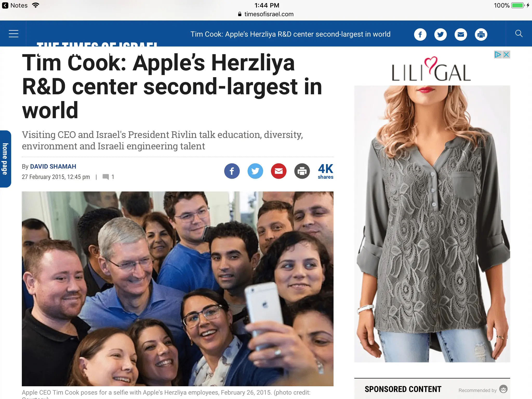Open the Tim Cook selfie photo
The height and width of the screenshot is (399, 532).
point(177,289)
